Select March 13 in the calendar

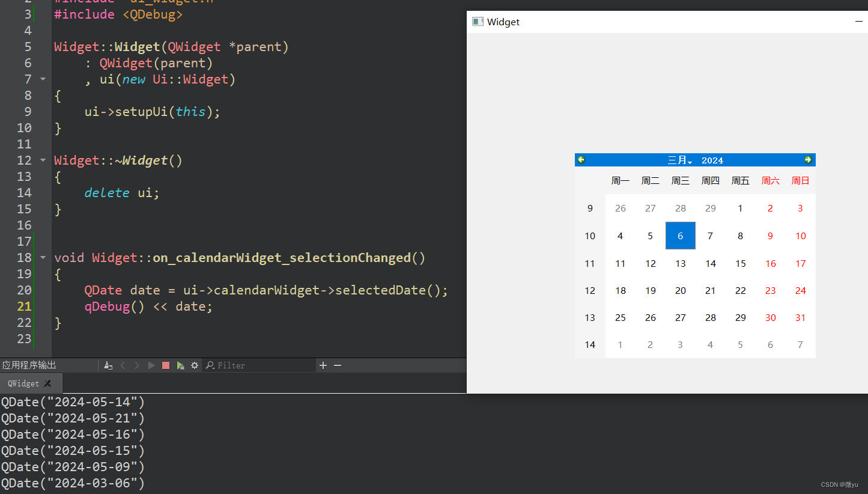click(x=681, y=263)
